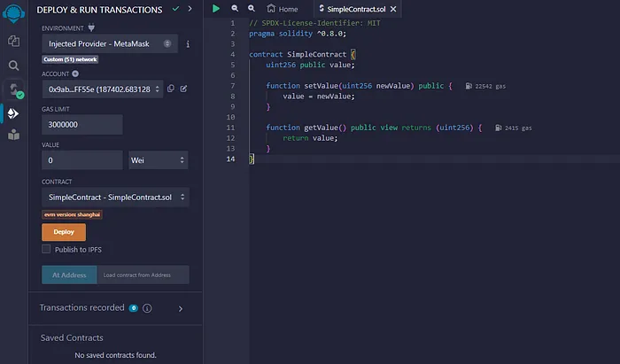620x364 pixels.
Task: Open the Contract selection dropdown
Action: click(x=114, y=197)
